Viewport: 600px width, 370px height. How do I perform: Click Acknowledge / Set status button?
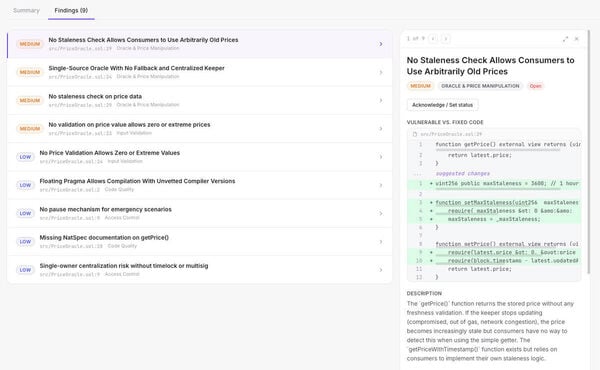pyautogui.click(x=442, y=105)
